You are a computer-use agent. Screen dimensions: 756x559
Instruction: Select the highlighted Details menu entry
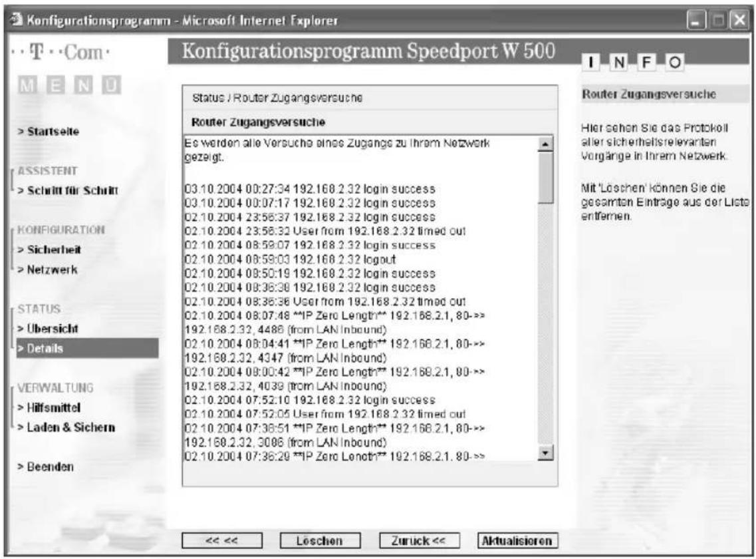87,348
